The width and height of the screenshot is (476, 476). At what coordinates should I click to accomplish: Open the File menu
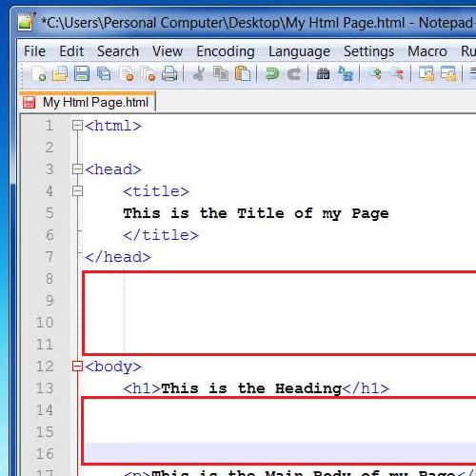click(34, 51)
